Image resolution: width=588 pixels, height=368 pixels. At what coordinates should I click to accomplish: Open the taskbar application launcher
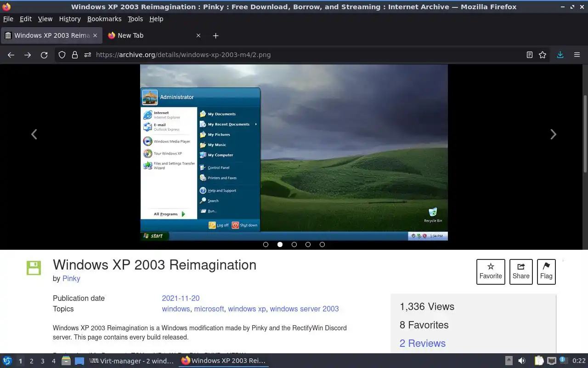click(7, 361)
